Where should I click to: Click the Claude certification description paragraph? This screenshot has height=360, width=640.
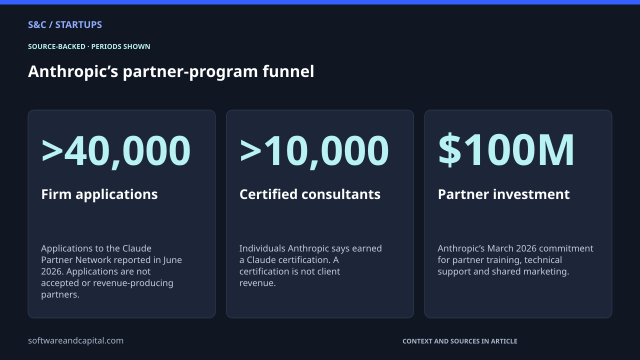pos(311,266)
